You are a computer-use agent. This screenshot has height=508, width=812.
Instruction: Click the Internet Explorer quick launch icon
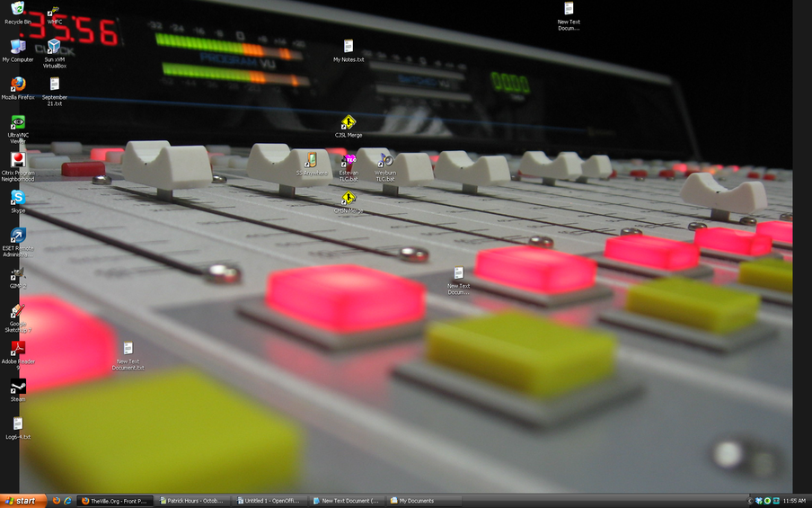[x=67, y=501]
